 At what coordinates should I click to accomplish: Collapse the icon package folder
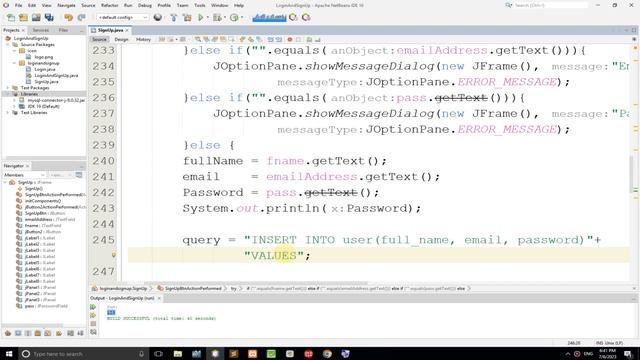14,51
